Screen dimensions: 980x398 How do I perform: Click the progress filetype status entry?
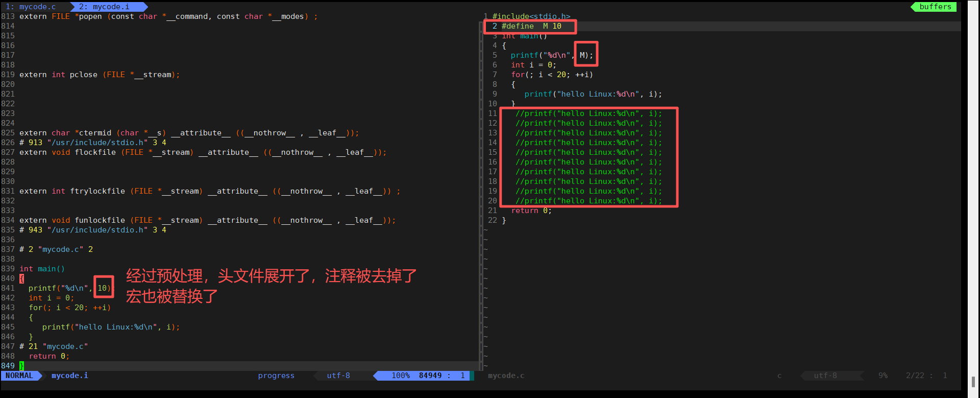(x=276, y=376)
